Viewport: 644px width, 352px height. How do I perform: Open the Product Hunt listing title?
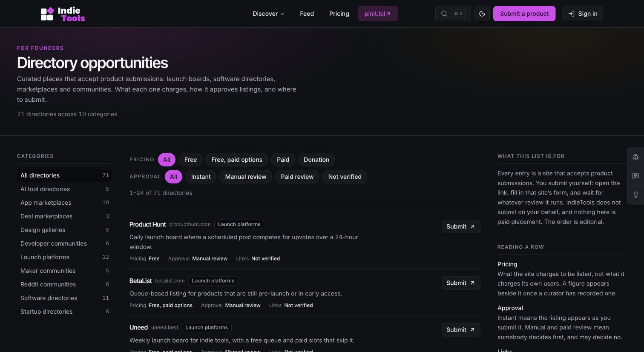pyautogui.click(x=147, y=224)
